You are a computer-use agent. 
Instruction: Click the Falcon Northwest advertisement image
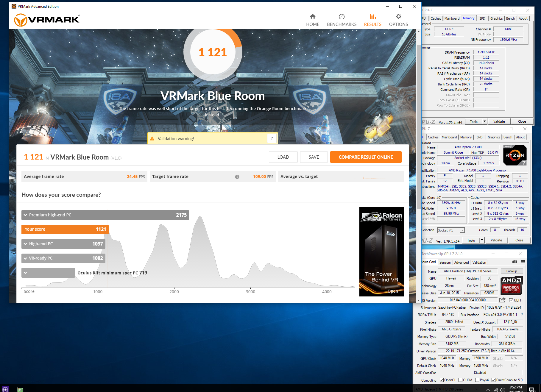pyautogui.click(x=382, y=252)
